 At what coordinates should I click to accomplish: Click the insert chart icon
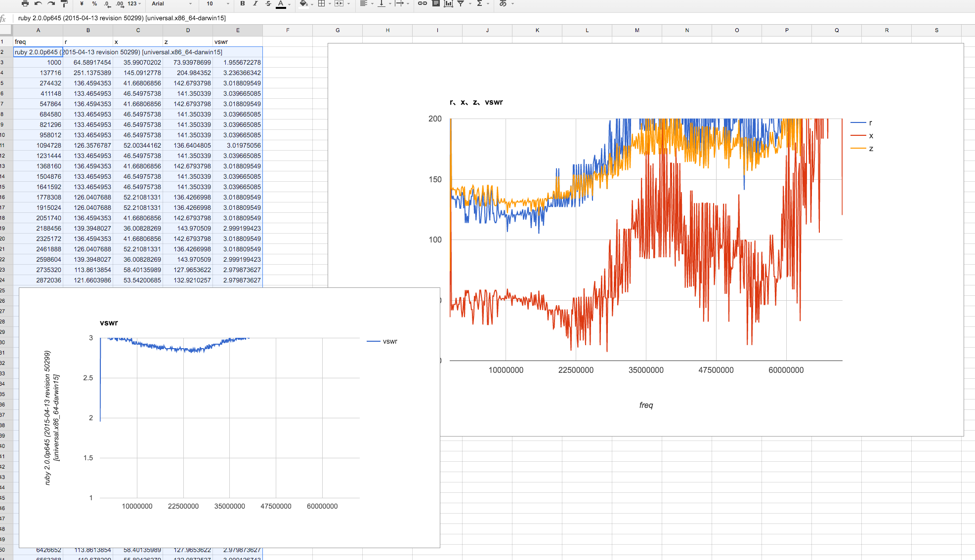click(x=448, y=3)
